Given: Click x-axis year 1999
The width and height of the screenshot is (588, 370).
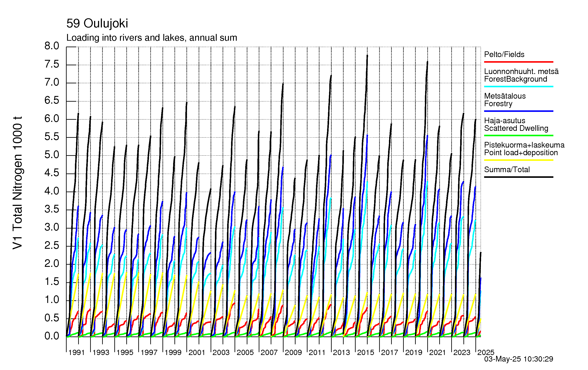Looking at the screenshot, I should tap(173, 353).
